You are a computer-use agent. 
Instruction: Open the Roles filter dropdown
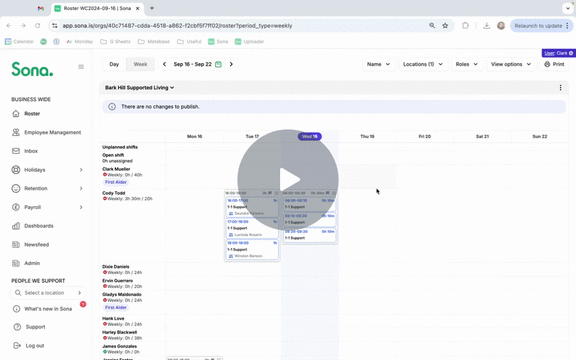(x=467, y=64)
